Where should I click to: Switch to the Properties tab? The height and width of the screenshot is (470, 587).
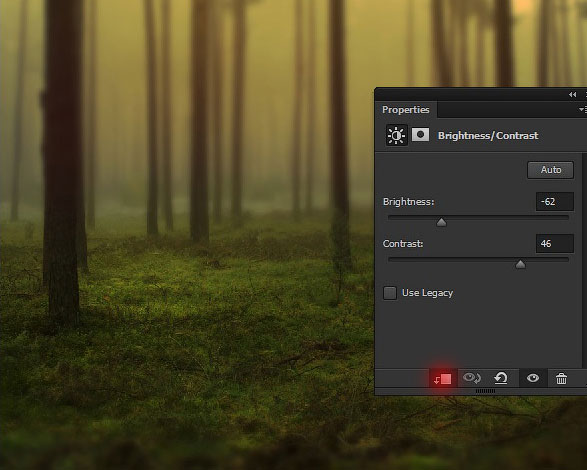coord(405,110)
